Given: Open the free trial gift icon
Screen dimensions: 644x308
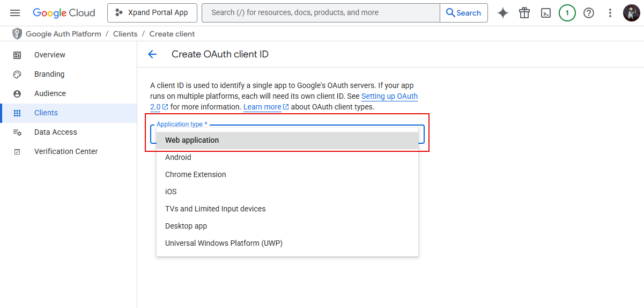Looking at the screenshot, I should click(x=524, y=13).
